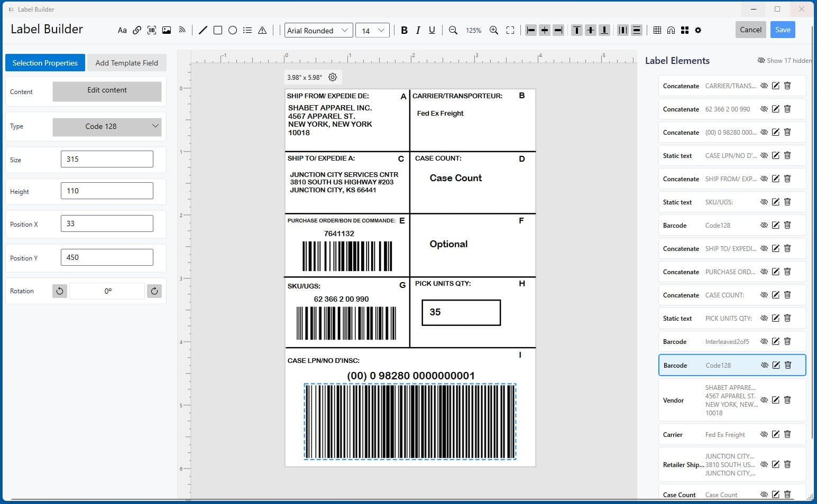
Task: Delete the Interleaved2of5 barcode element
Action: point(787,341)
